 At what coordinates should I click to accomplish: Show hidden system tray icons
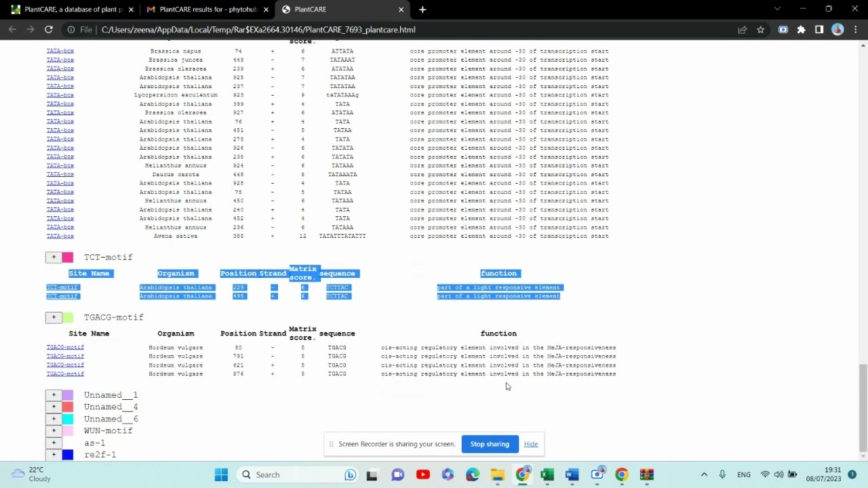tap(704, 474)
